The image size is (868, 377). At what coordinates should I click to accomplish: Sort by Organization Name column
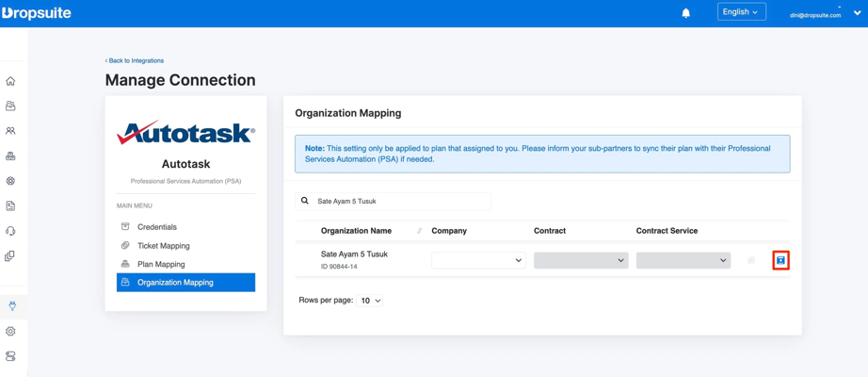point(419,231)
